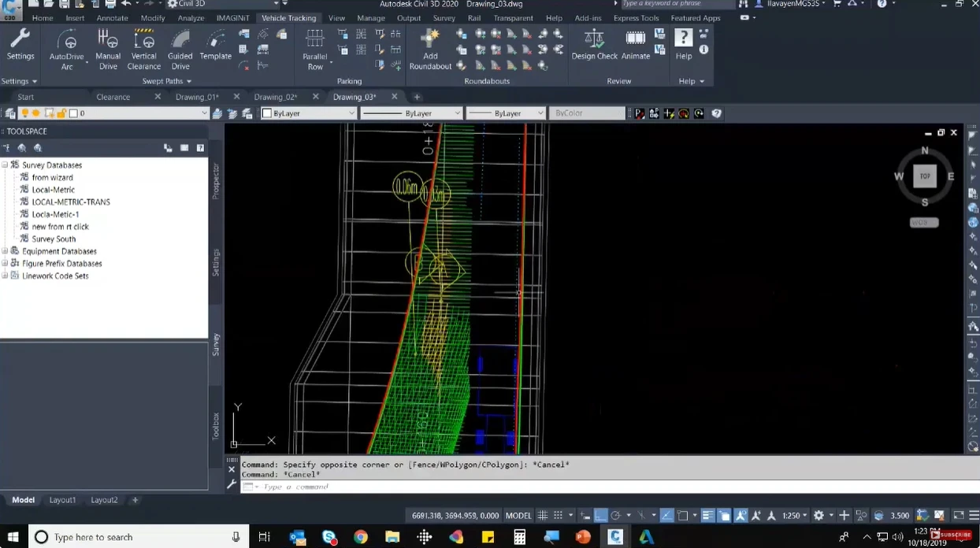
Task: Open the Annotate ribbon menu
Action: click(x=112, y=17)
